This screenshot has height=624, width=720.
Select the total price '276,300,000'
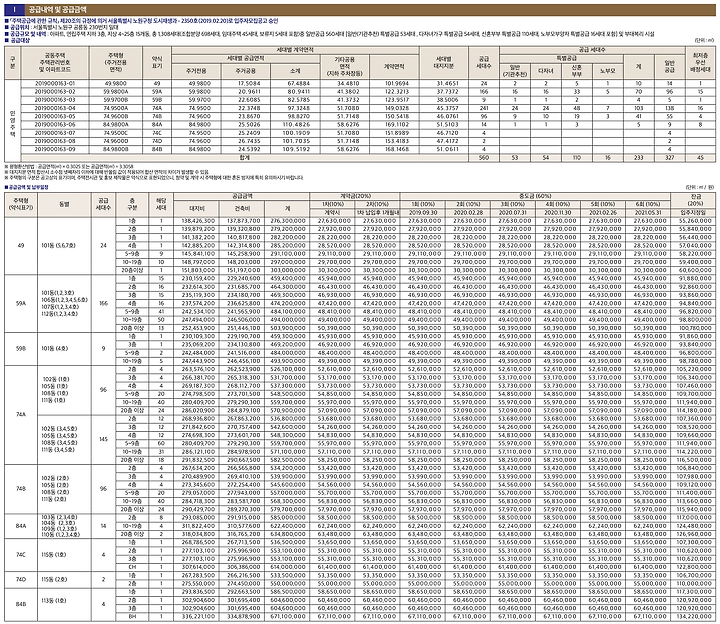(287, 221)
